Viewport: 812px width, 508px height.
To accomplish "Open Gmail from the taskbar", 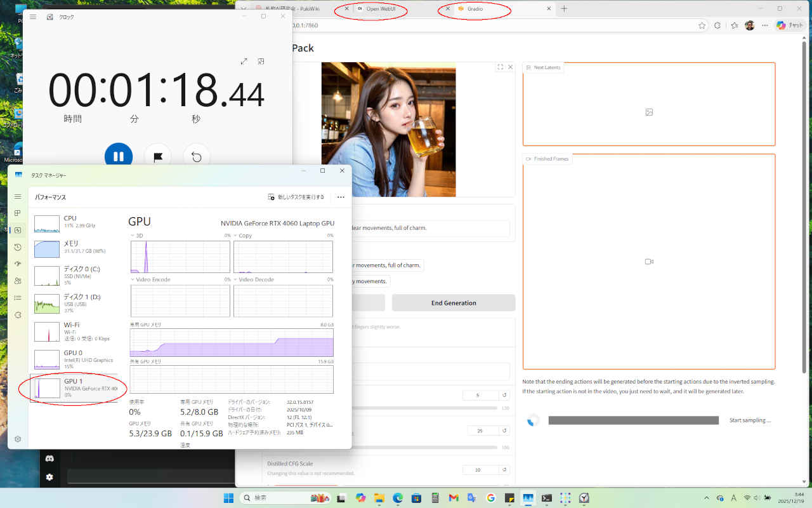I will 454,498.
